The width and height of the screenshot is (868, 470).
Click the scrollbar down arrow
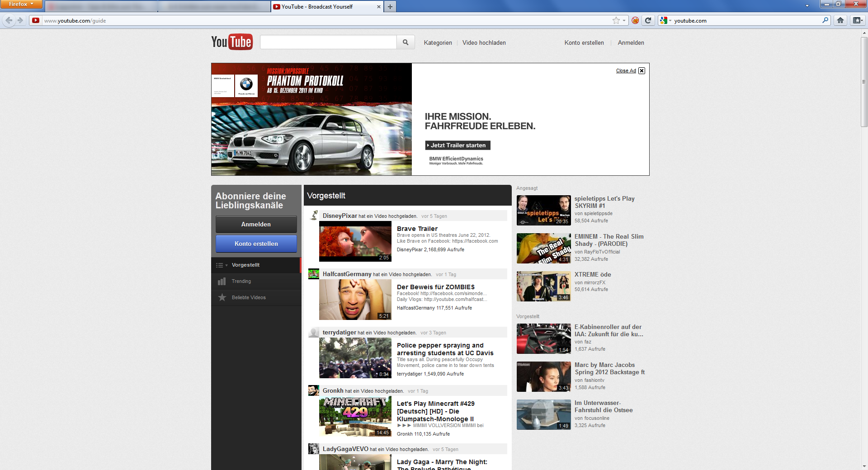coord(864,466)
